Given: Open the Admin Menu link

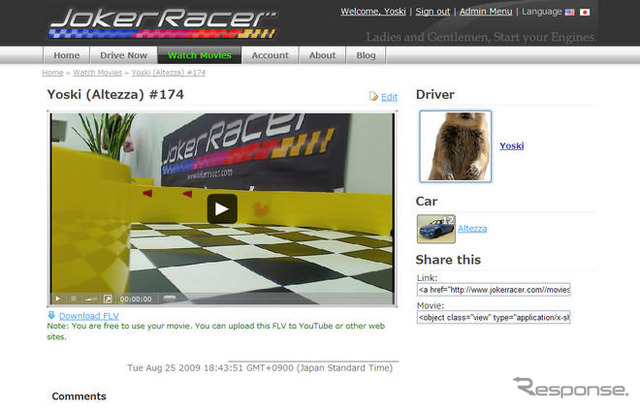Looking at the screenshot, I should [486, 11].
